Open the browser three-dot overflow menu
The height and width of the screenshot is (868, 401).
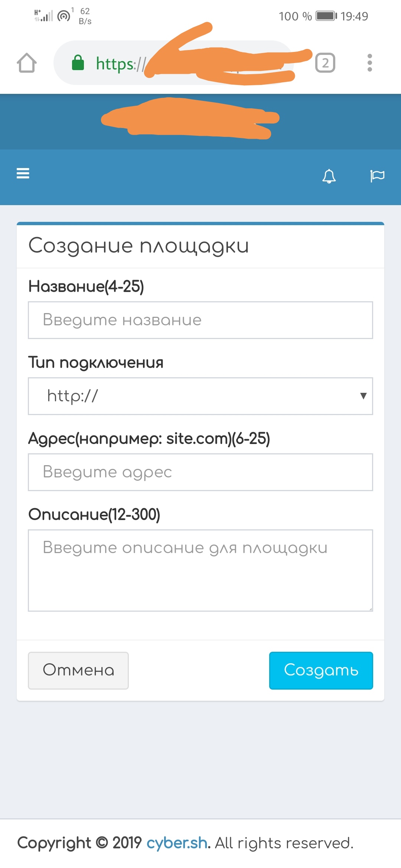coord(369,63)
